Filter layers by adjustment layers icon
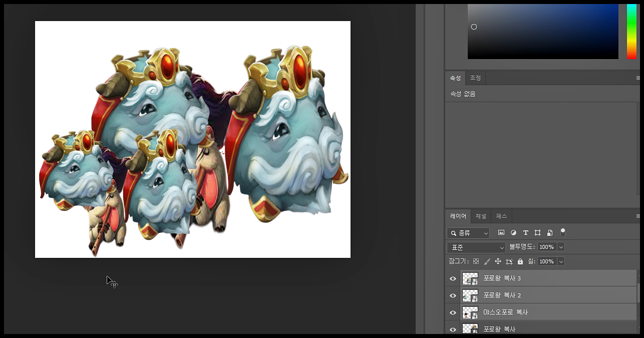The height and width of the screenshot is (338, 644). point(513,233)
